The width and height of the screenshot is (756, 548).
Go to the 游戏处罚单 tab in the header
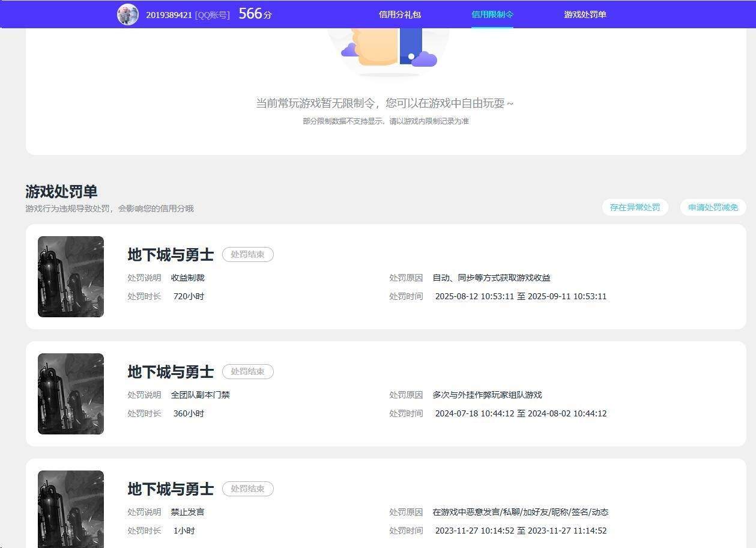coord(585,14)
